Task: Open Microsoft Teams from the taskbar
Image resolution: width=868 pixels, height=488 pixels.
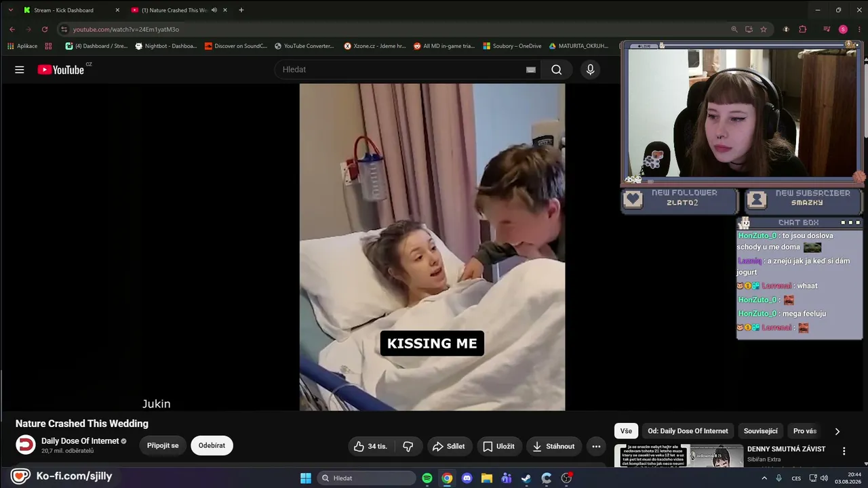Action: pyautogui.click(x=507, y=478)
